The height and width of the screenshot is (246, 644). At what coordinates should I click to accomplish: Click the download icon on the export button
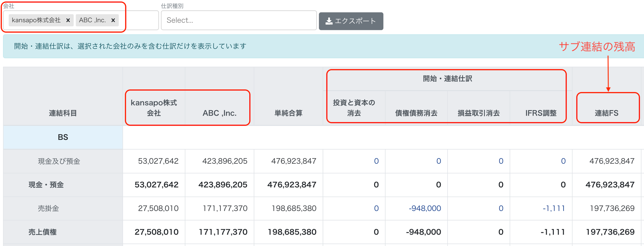(329, 21)
